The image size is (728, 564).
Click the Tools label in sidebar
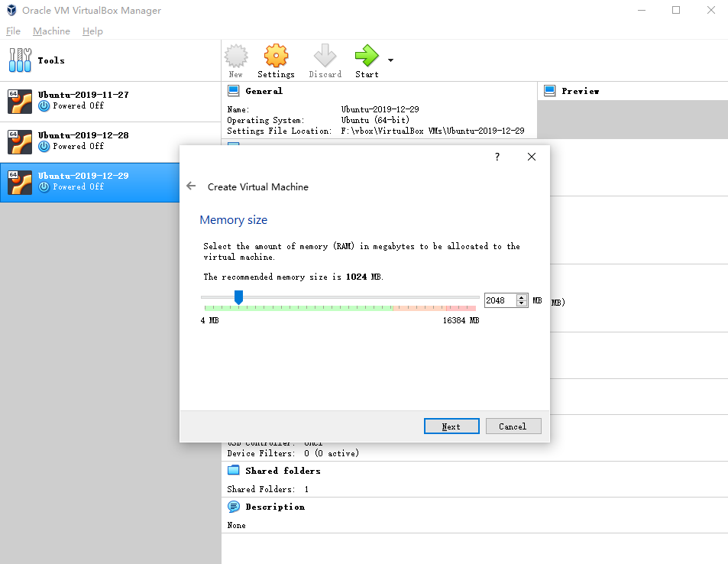coord(51,60)
